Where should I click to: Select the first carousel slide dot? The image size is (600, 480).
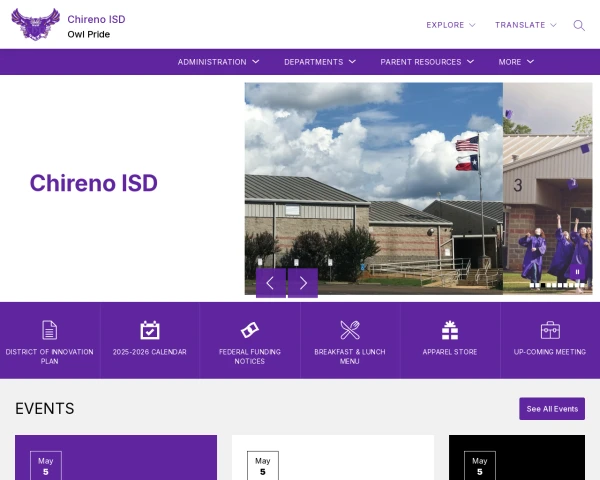tap(532, 285)
